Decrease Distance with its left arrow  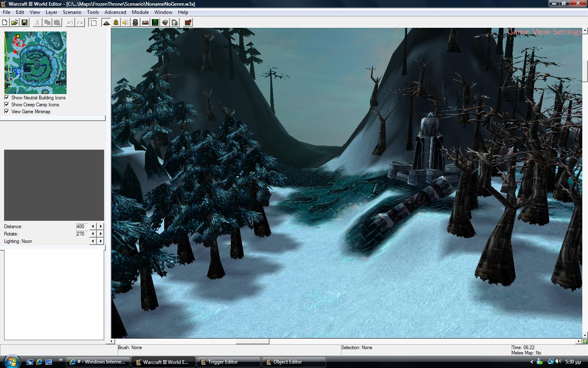pyautogui.click(x=93, y=226)
